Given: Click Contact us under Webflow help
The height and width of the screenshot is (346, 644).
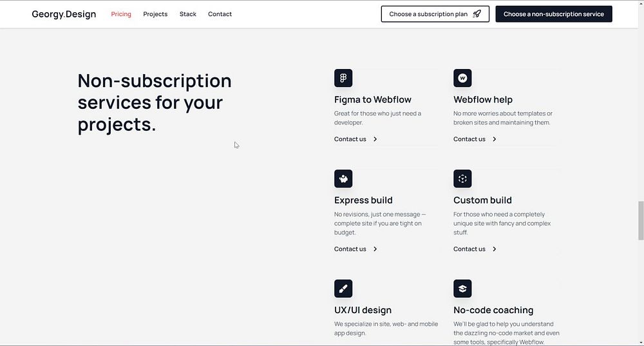Looking at the screenshot, I should pos(469,139).
